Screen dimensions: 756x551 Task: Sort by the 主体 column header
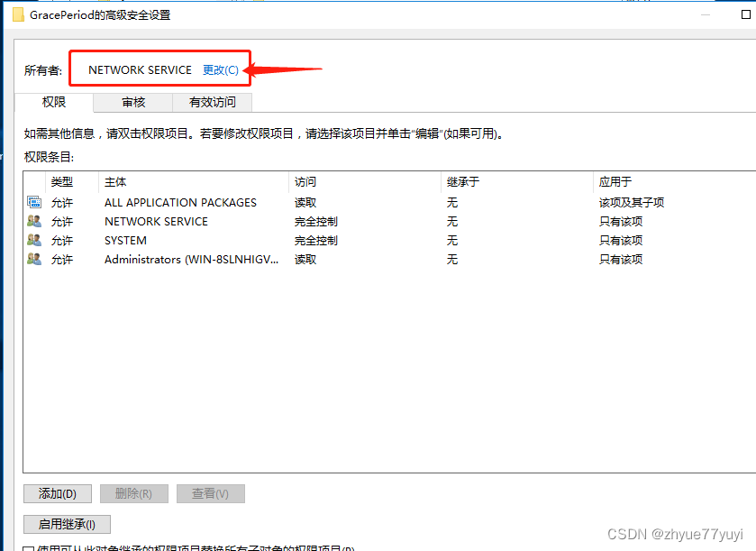194,182
